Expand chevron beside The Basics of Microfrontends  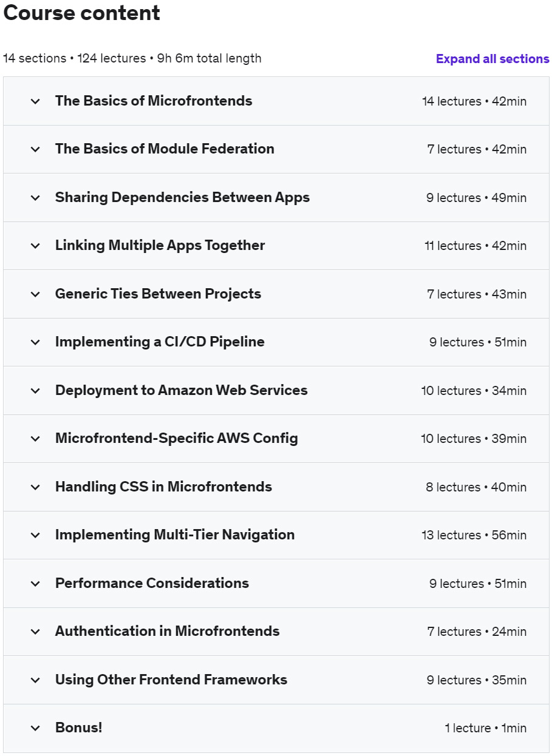coord(35,101)
